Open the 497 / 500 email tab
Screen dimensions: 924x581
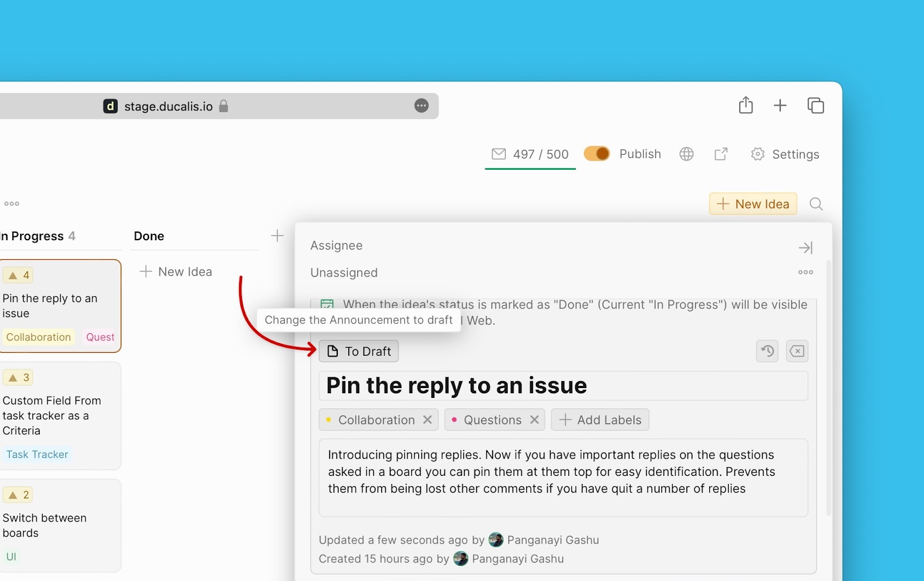point(530,154)
